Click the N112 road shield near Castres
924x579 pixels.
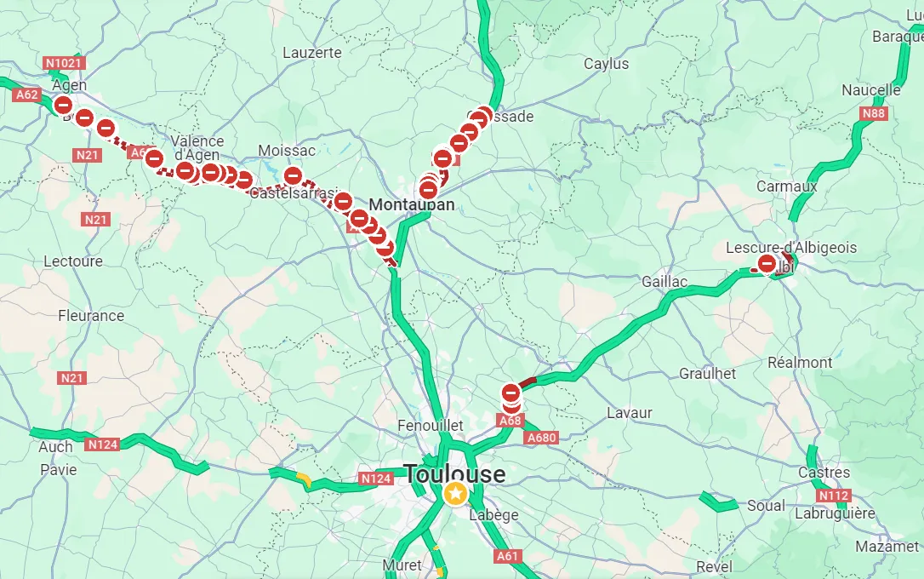tap(835, 496)
